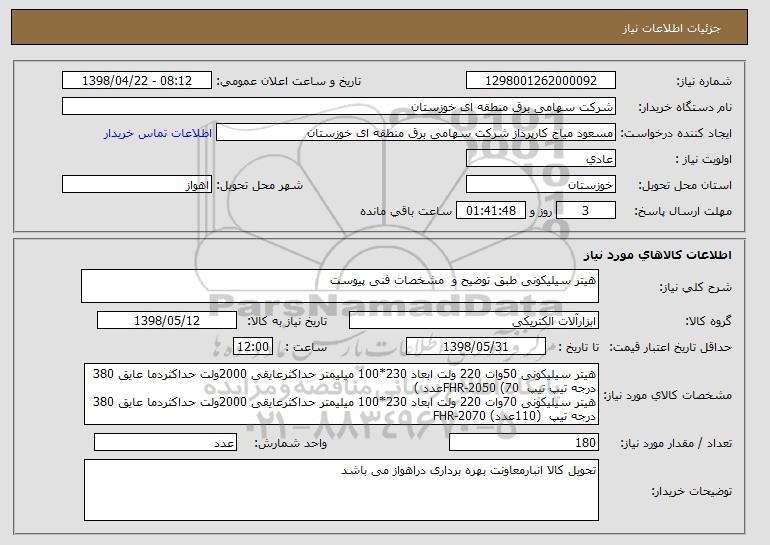
Task: Click the نام دستگاه خریدار field
Action: tap(340, 107)
